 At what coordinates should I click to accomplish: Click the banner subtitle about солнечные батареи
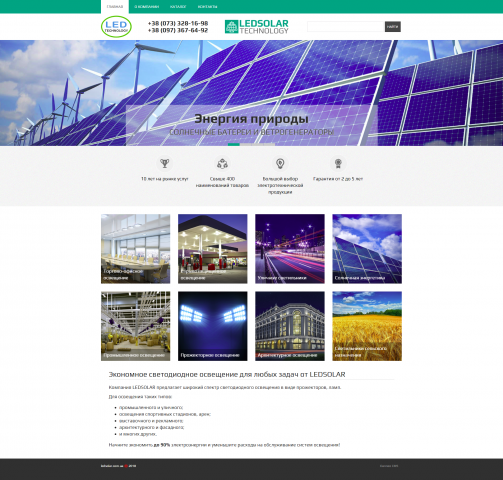coord(251,132)
